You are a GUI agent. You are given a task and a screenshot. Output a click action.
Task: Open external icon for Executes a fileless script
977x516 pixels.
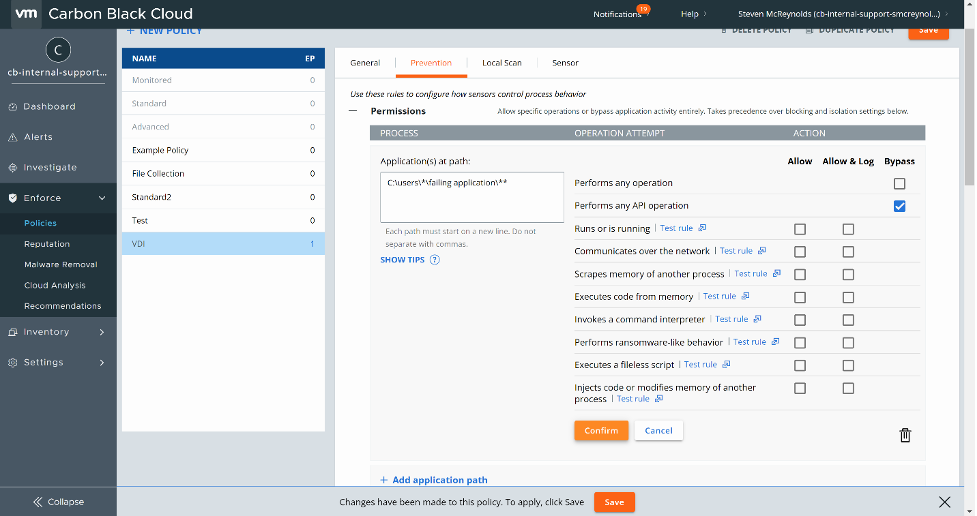click(x=726, y=365)
